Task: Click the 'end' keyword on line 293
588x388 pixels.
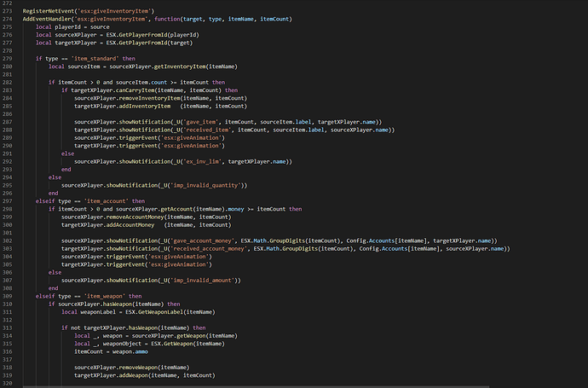Action: pos(66,170)
